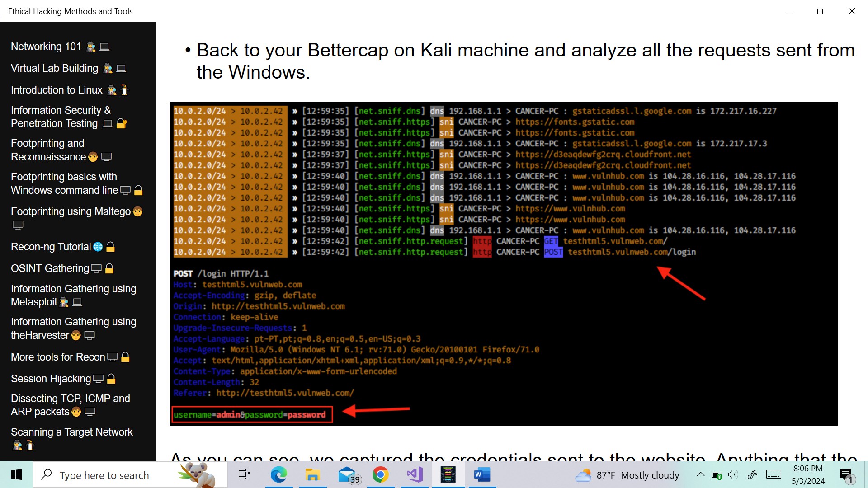Mute sound via the speaker tray icon
Screen dimensions: 868x488
[x=733, y=475]
